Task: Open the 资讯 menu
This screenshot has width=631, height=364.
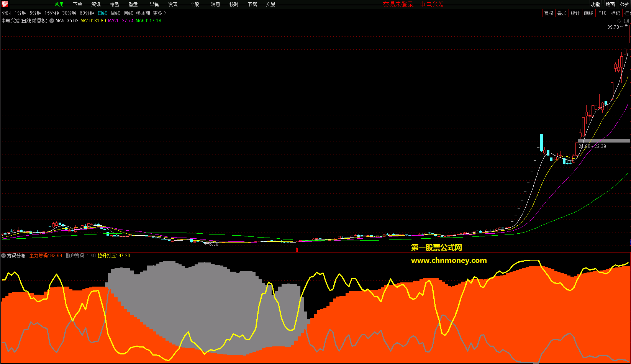Action: [96, 4]
